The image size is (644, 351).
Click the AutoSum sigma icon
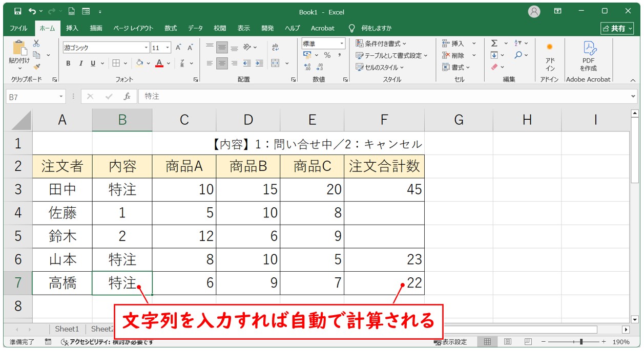pyautogui.click(x=494, y=43)
